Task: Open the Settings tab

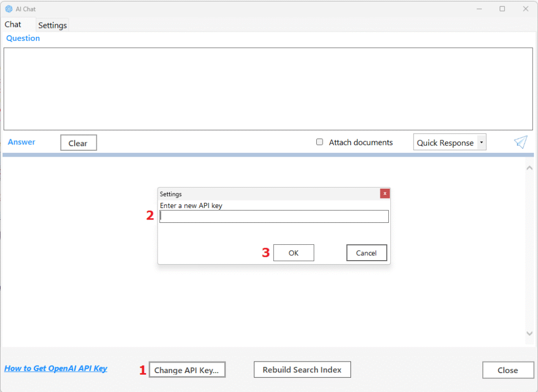Action: tap(53, 25)
